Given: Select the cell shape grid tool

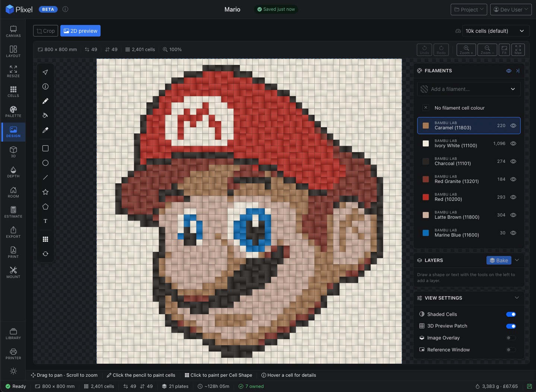Looking at the screenshot, I should pos(45,239).
